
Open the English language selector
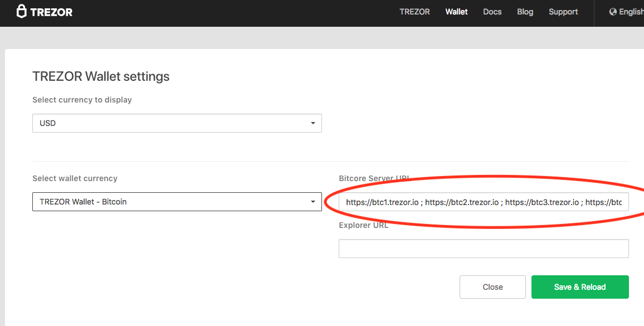631,12
